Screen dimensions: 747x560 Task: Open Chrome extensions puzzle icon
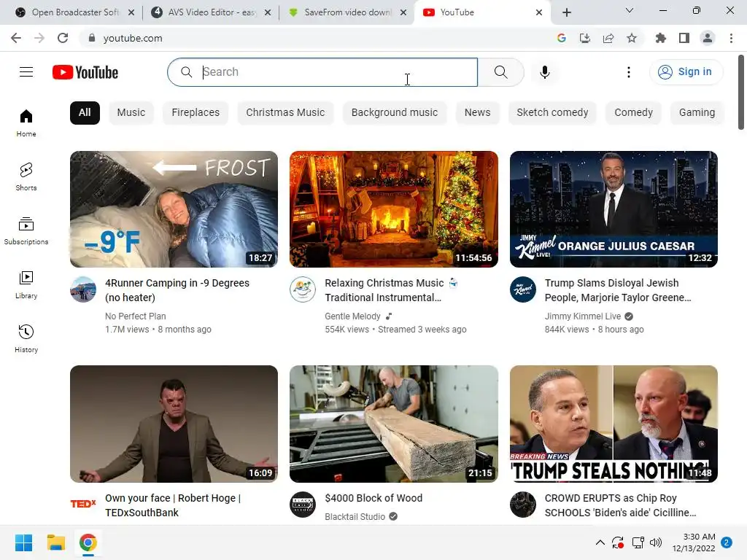pyautogui.click(x=661, y=38)
